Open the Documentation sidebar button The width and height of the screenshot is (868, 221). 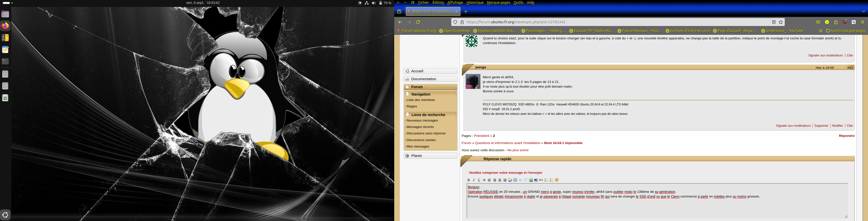pyautogui.click(x=430, y=79)
